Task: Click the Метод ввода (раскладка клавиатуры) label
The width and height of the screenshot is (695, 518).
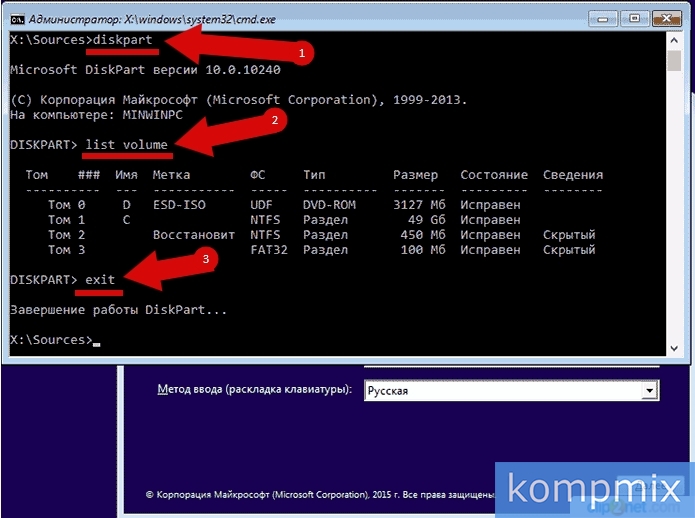Action: point(254,389)
